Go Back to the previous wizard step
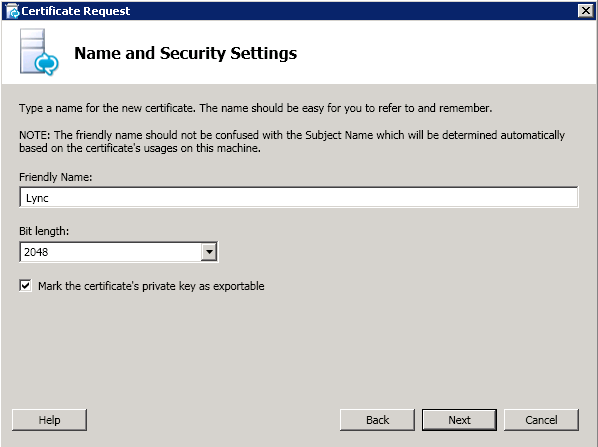598x447 pixels. click(377, 420)
